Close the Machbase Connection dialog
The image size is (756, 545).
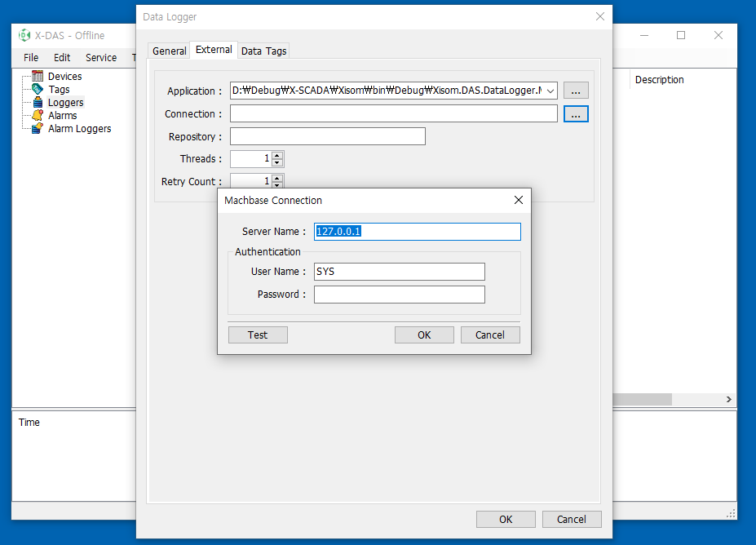pyautogui.click(x=519, y=200)
